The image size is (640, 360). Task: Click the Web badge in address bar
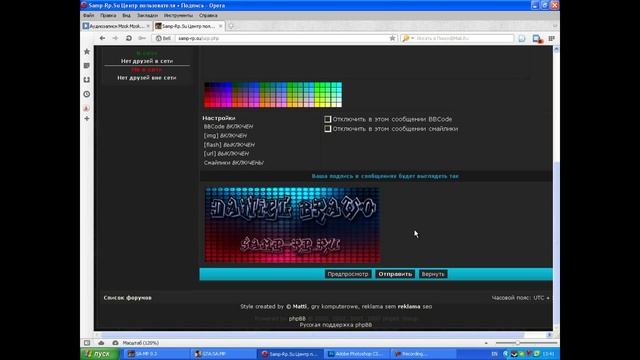[163, 38]
